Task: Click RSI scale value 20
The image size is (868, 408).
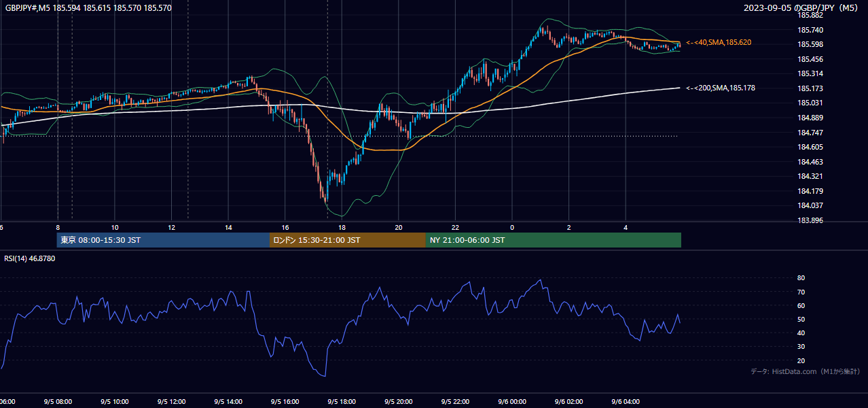Action: coord(801,360)
